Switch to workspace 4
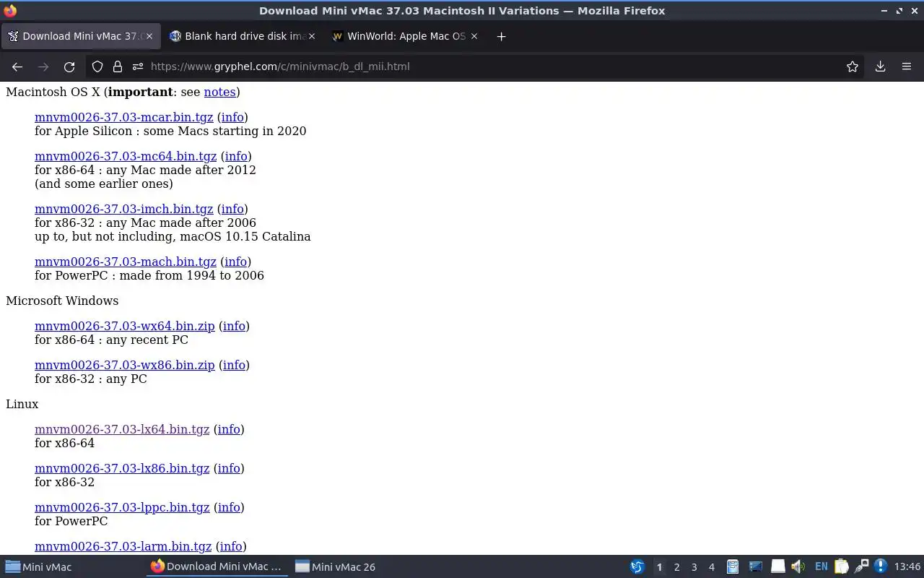Viewport: 924px width, 578px height. [x=712, y=567]
